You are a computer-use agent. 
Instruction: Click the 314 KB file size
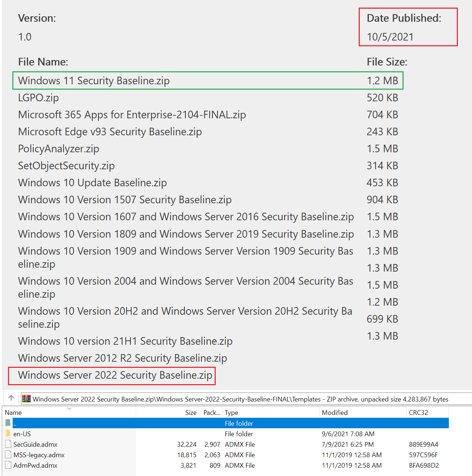coord(382,166)
